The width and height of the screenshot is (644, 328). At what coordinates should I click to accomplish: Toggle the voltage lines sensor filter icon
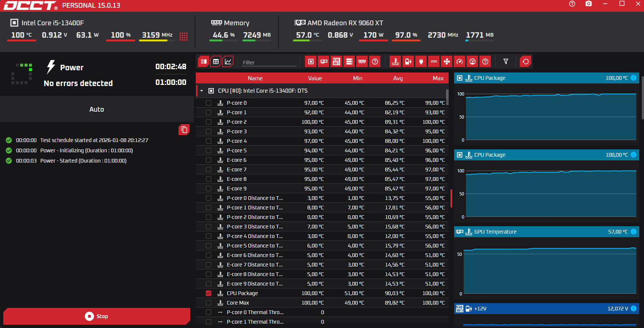pos(434,61)
